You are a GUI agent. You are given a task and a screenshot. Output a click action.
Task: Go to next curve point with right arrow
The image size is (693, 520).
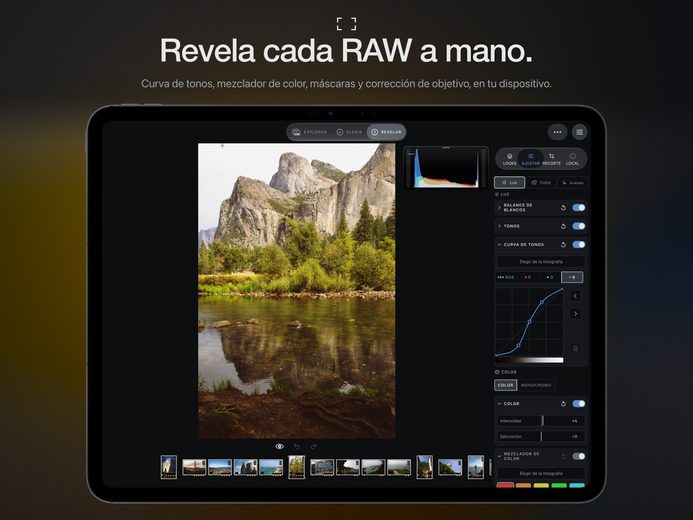(575, 314)
